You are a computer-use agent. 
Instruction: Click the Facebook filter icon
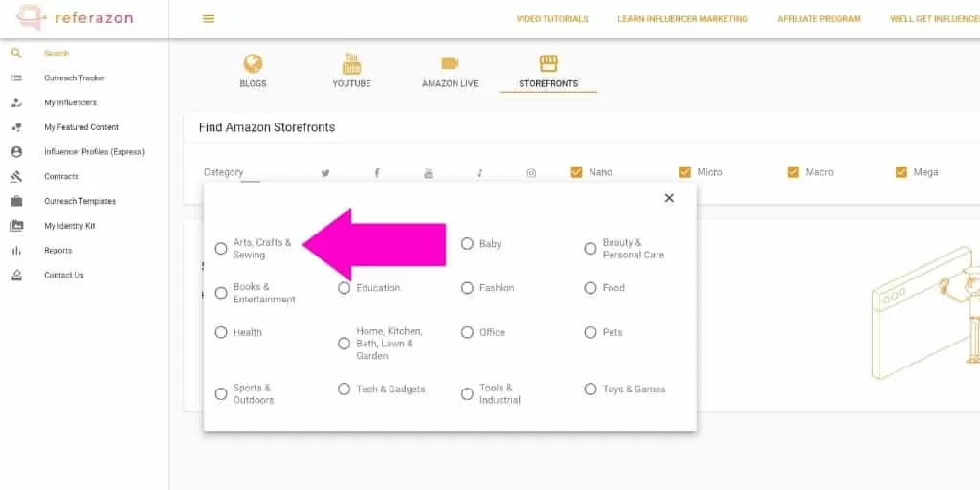377,173
